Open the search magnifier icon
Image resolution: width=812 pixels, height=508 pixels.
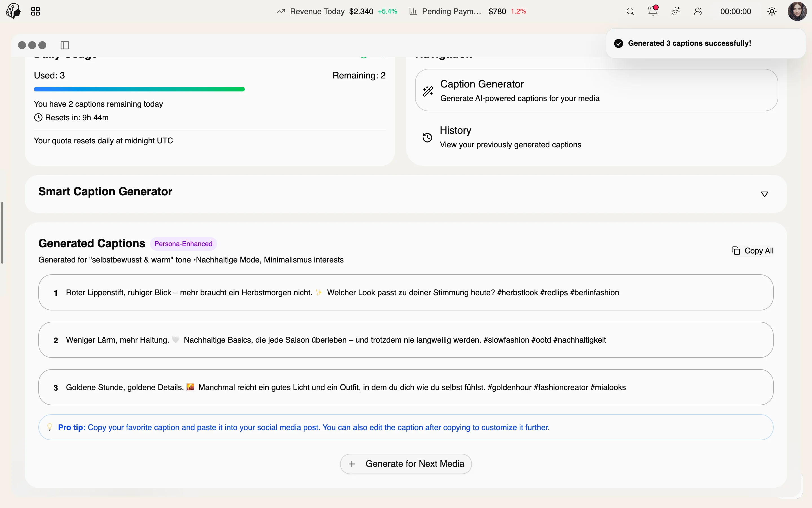tap(630, 11)
